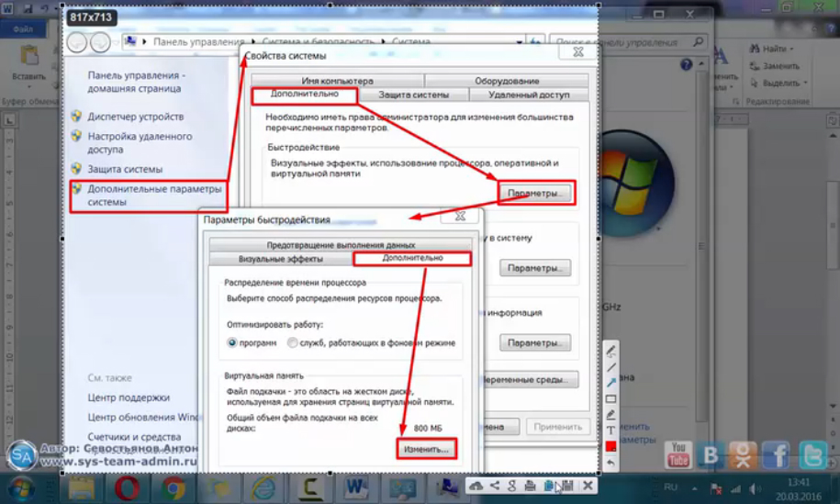
Task: Open the Файл tab in Word
Action: [x=23, y=29]
